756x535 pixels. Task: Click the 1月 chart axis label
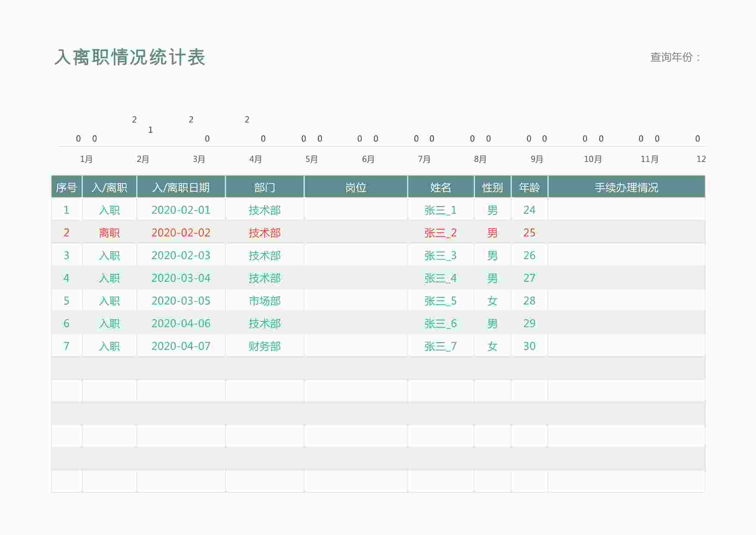click(86, 159)
